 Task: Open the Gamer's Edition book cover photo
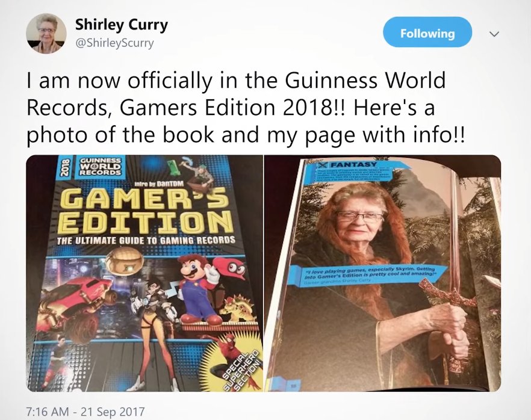coord(144,273)
